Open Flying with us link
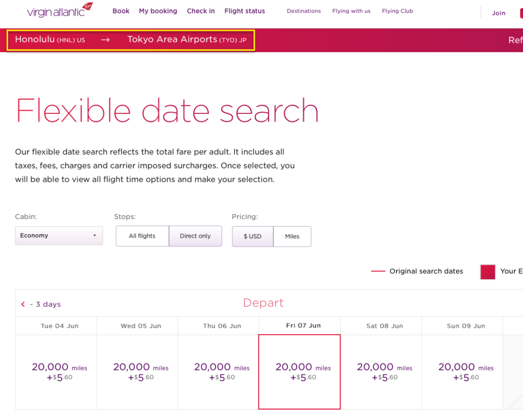The height and width of the screenshot is (420, 523). click(351, 11)
